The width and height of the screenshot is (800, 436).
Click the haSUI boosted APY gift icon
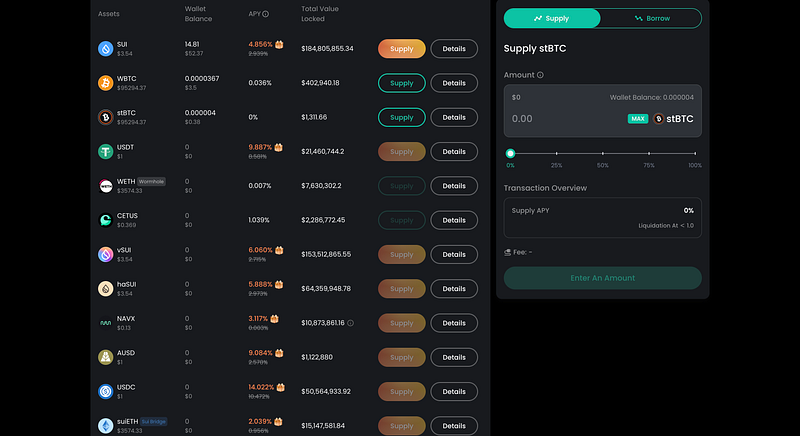[279, 284]
